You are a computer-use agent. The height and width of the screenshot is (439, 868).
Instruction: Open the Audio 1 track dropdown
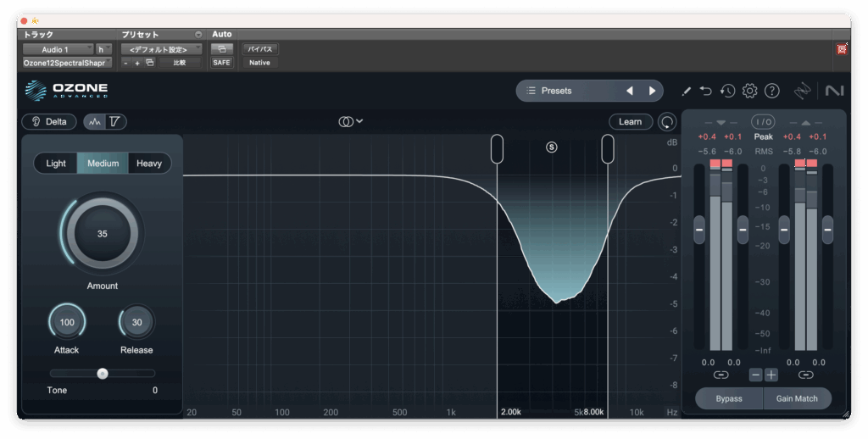click(x=58, y=50)
